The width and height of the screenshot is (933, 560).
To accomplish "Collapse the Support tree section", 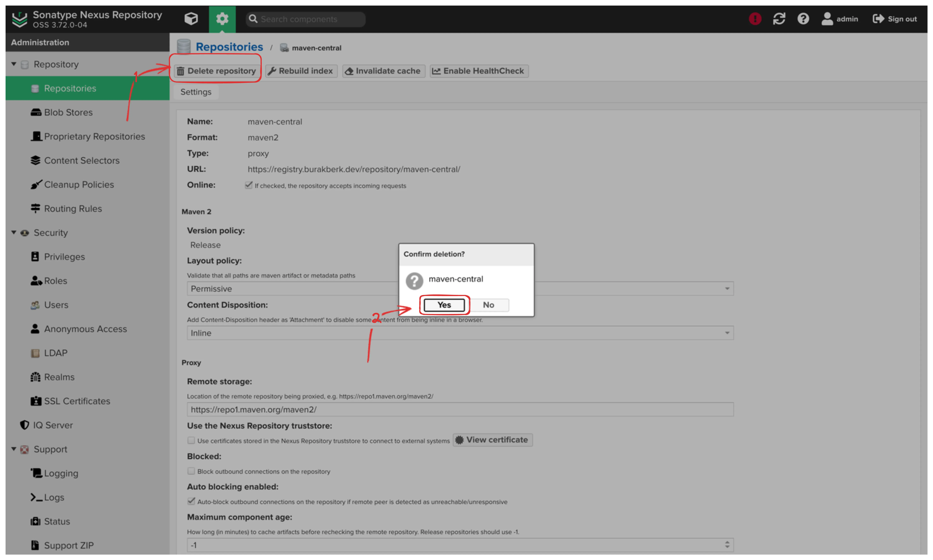I will coord(14,449).
